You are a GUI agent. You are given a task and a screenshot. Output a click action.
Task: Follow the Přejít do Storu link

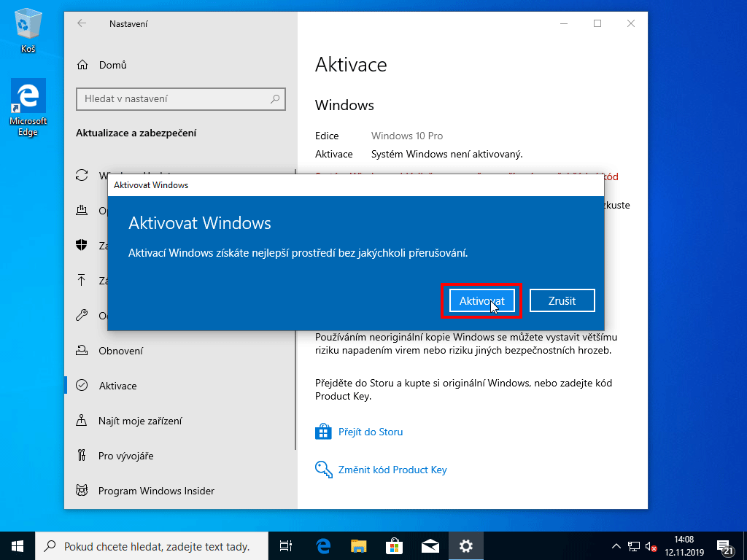point(371,432)
